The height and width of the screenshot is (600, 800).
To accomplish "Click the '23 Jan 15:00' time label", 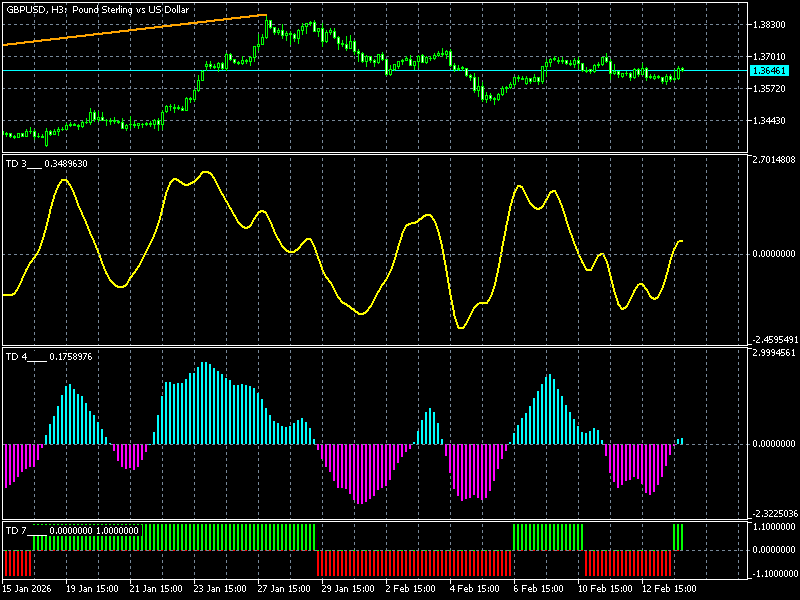I will click(220, 588).
